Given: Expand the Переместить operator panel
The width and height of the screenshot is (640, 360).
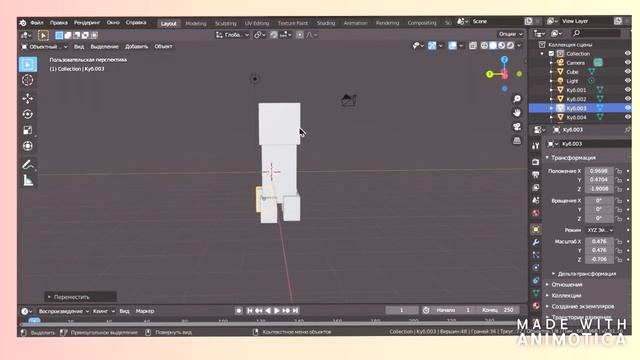Looking at the screenshot, I should point(80,297).
